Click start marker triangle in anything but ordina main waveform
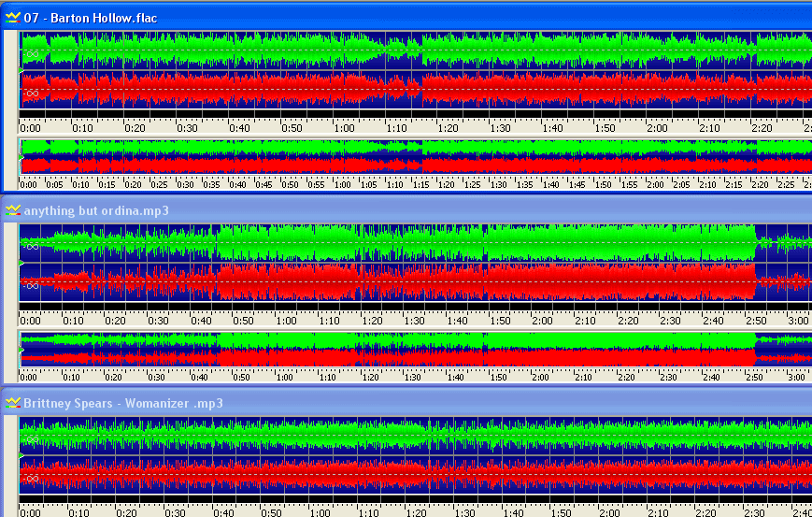The image size is (812, 517). click(21, 263)
